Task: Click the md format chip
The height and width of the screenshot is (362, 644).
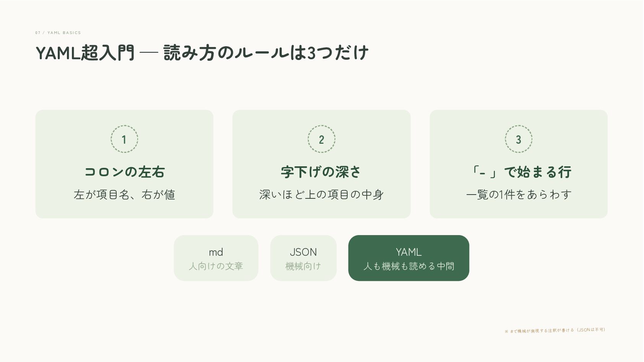Action: point(216,258)
